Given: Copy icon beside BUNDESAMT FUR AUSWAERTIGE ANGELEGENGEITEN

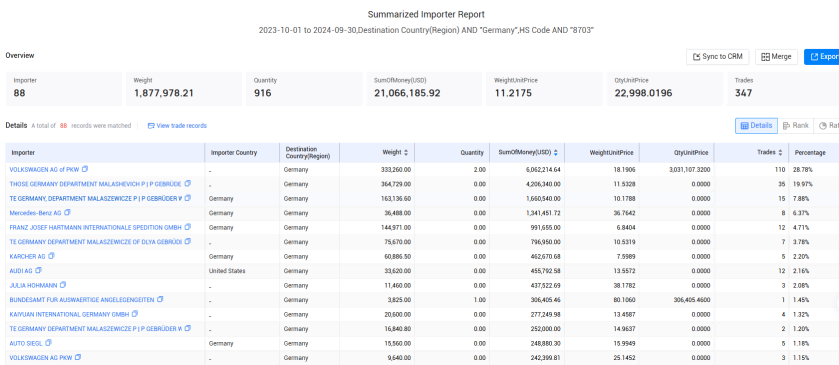Looking at the screenshot, I should click(160, 299).
